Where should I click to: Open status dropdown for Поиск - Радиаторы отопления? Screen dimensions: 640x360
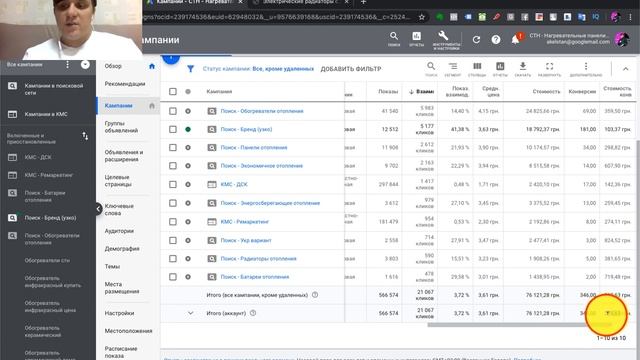188,259
